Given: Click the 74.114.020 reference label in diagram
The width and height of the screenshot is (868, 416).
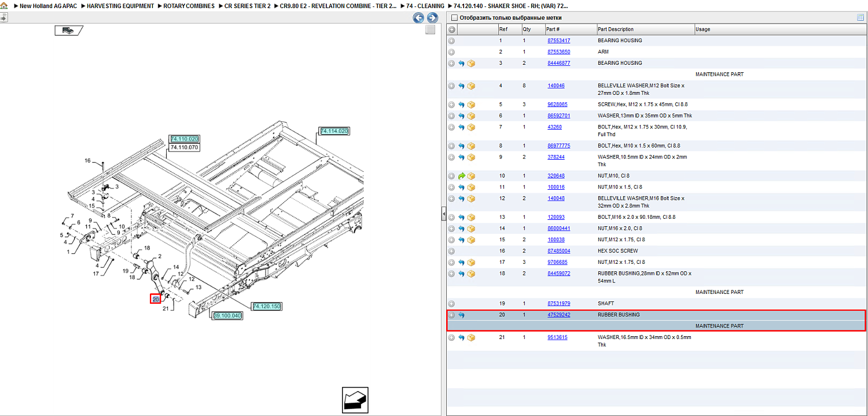Looking at the screenshot, I should 334,131.
